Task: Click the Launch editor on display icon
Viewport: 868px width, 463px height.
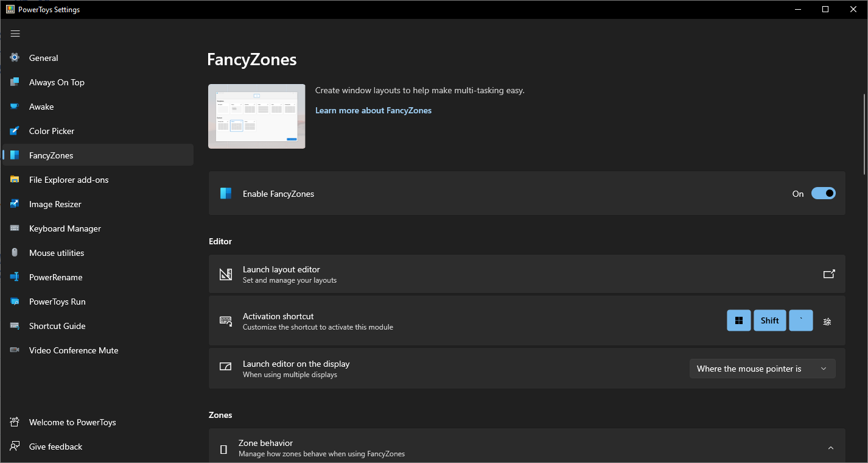Action: [x=226, y=367]
